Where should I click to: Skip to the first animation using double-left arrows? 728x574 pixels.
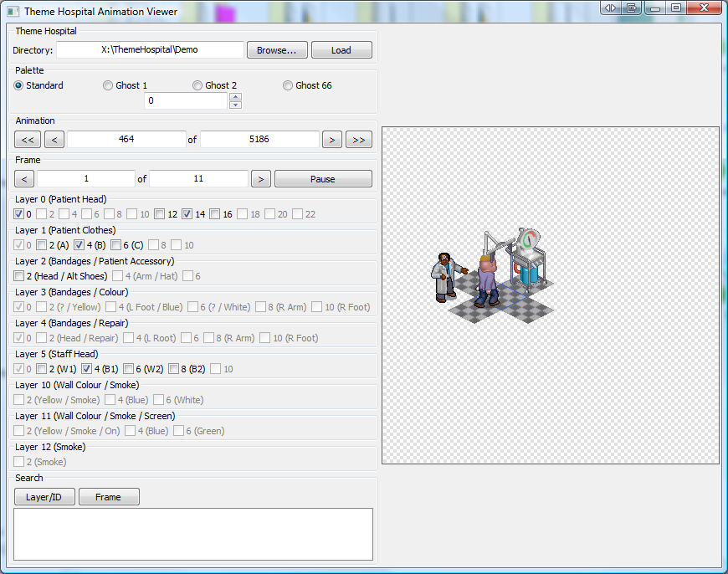[27, 139]
